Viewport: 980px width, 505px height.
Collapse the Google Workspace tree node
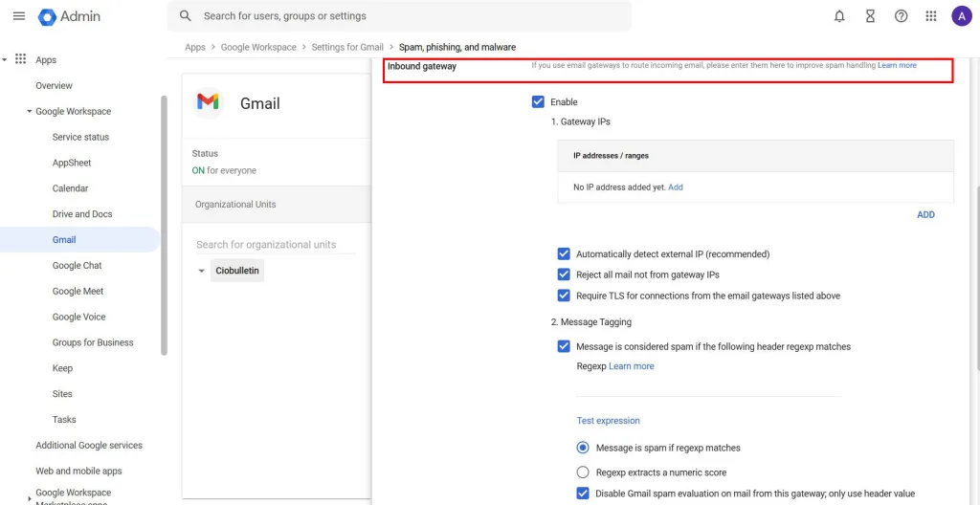(29, 112)
